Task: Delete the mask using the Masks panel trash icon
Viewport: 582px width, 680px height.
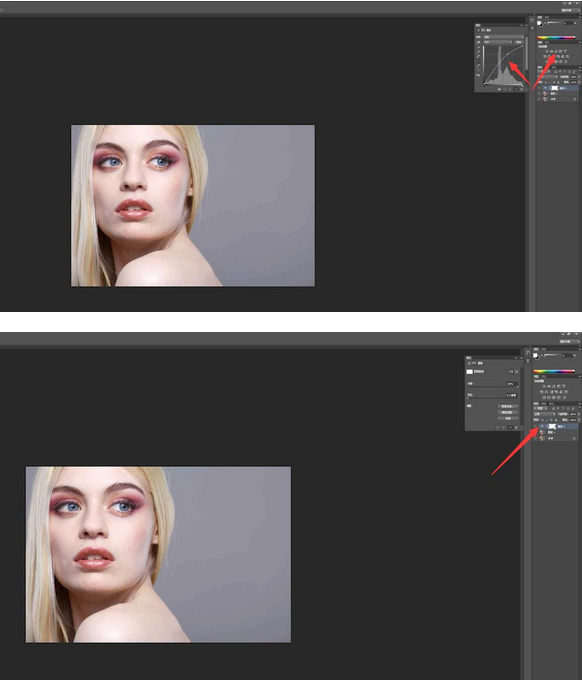Action: [x=516, y=428]
